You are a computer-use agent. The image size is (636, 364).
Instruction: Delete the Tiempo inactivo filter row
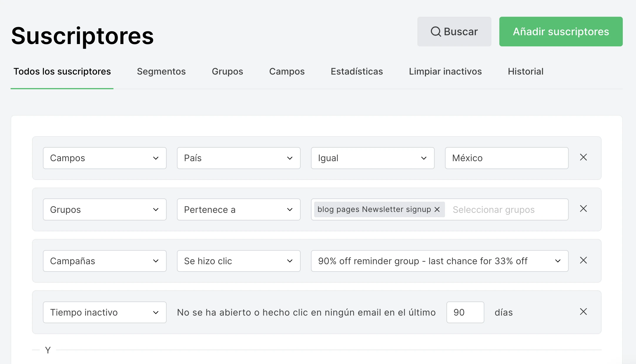pyautogui.click(x=583, y=312)
